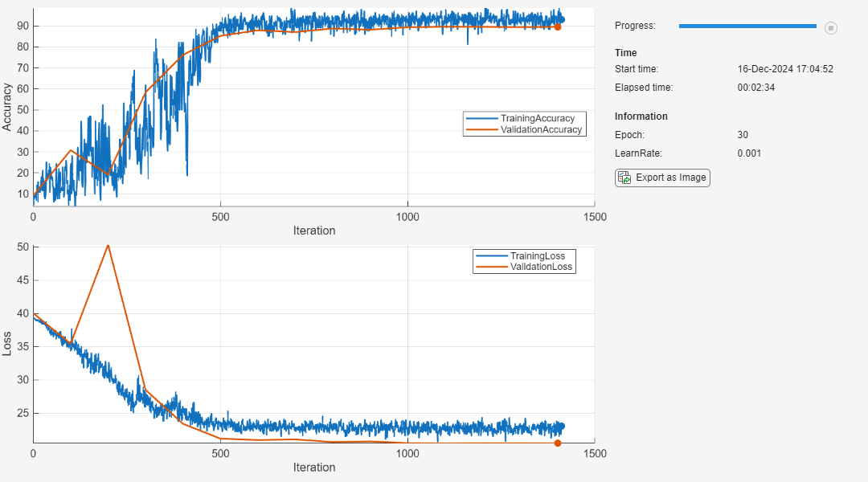Screen dimensions: 868x482
Task: Click the training progress bar
Action: [x=747, y=27]
